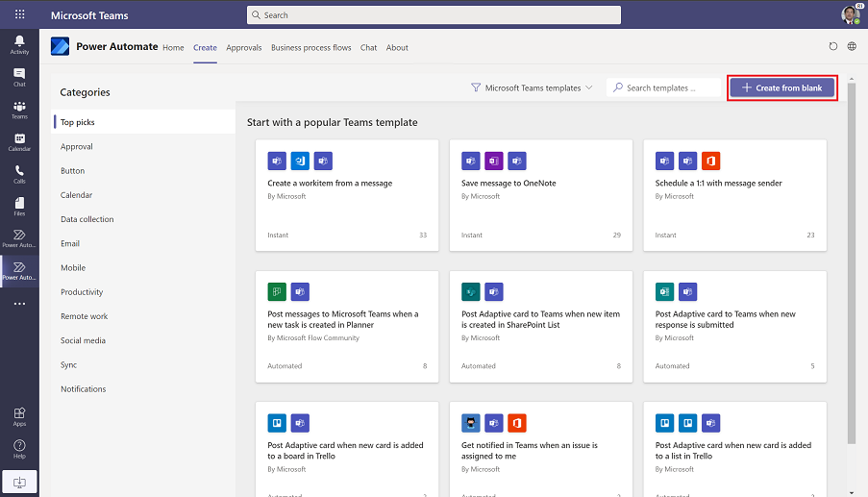Open Create a workitem from a message template
Image resolution: width=868 pixels, height=497 pixels.
(347, 195)
